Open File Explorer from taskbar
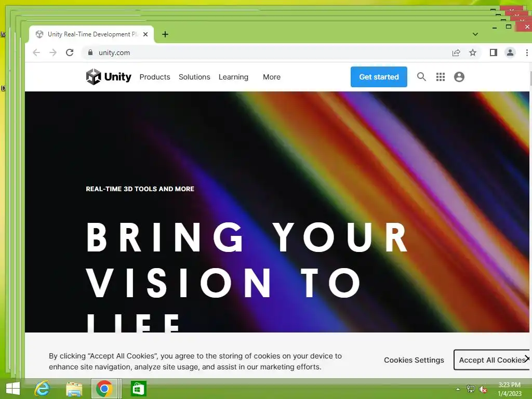Screen dimensions: 532x399 74,389
